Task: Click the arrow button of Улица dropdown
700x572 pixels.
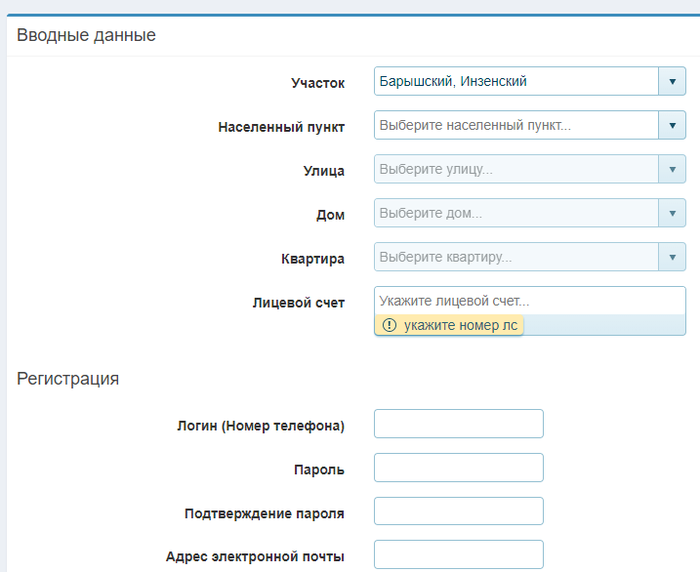Action: click(x=671, y=169)
